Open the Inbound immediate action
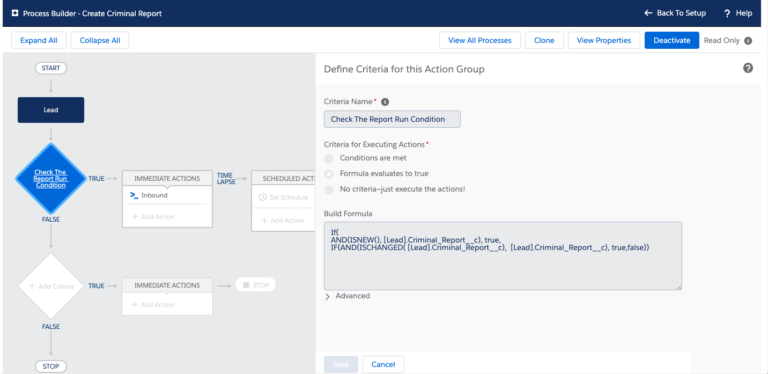The width and height of the screenshot is (768, 374). (167, 195)
